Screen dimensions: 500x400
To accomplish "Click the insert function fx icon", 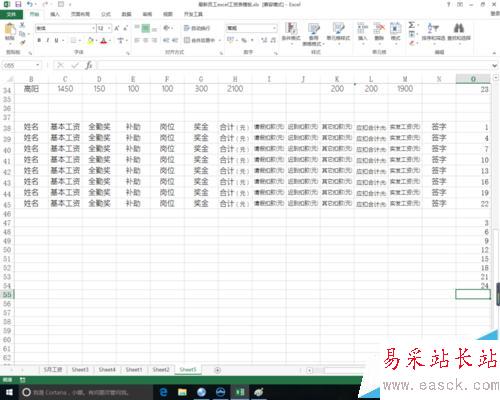I will 89,65.
